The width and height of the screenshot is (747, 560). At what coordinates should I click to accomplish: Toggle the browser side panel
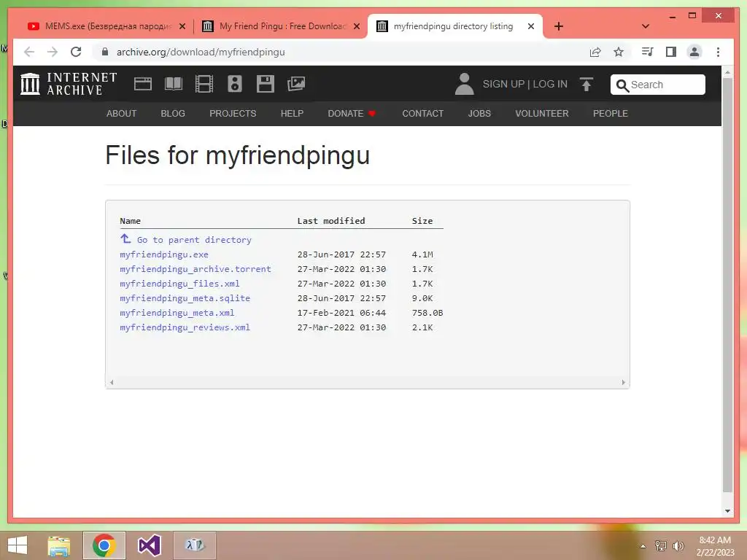[x=671, y=52]
